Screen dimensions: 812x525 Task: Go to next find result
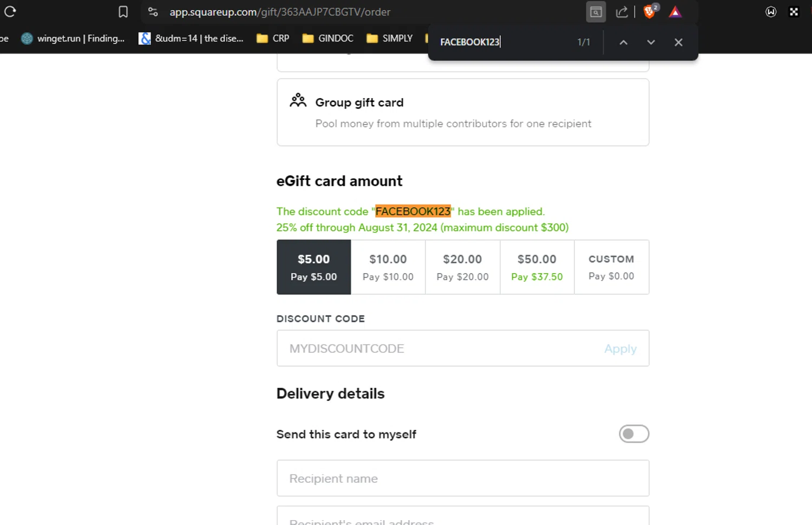[x=651, y=42]
